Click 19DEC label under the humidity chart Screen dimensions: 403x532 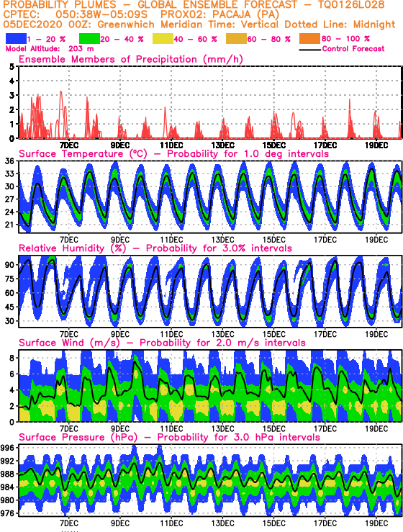376,334
